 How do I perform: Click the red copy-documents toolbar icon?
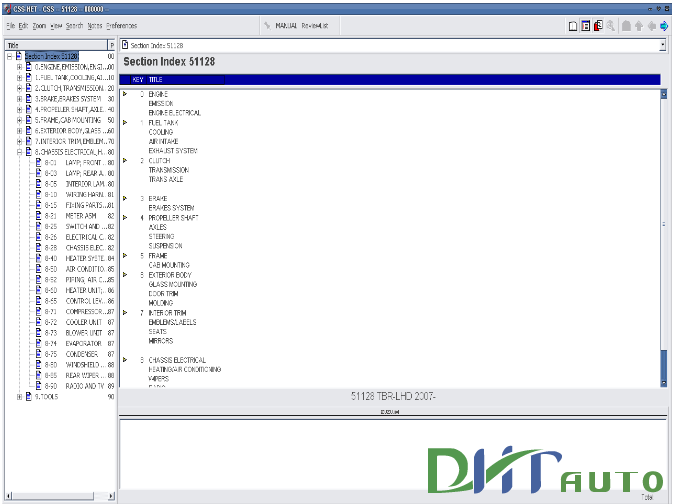click(x=598, y=26)
